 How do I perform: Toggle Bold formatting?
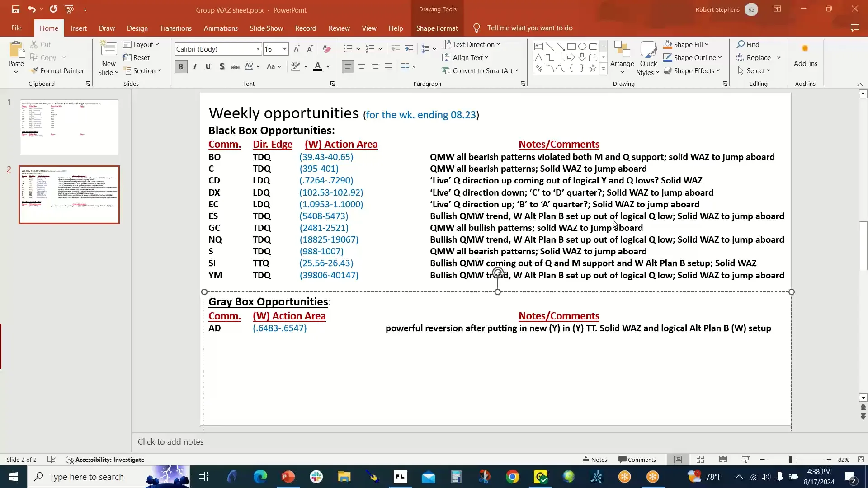tap(181, 66)
